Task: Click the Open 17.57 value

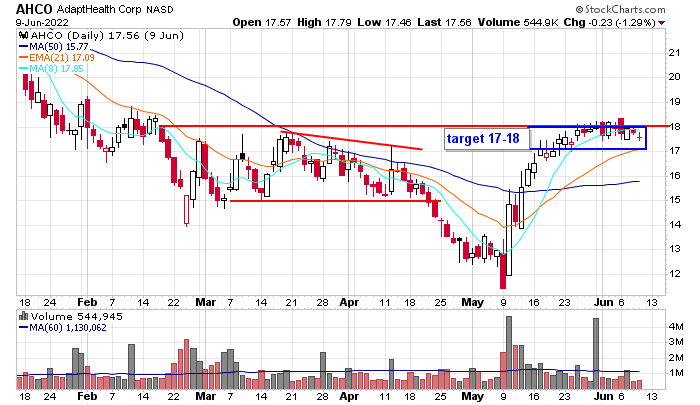Action: [x=262, y=22]
